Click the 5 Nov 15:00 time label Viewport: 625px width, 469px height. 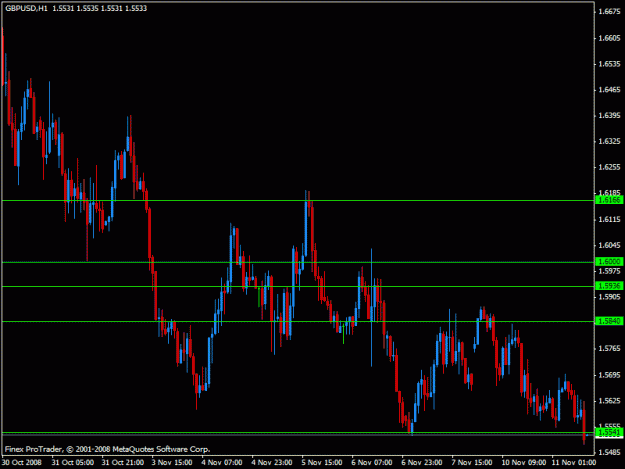click(x=322, y=463)
